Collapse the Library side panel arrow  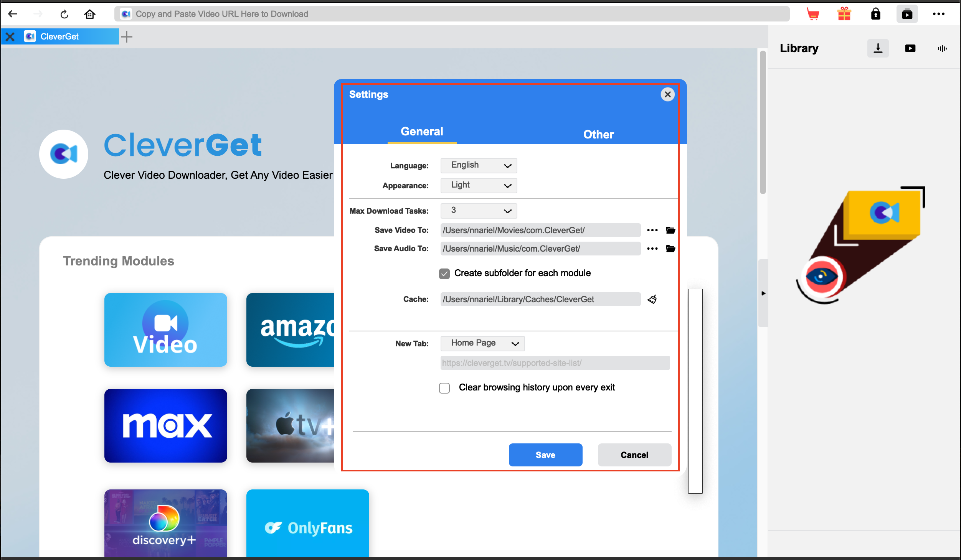point(763,293)
